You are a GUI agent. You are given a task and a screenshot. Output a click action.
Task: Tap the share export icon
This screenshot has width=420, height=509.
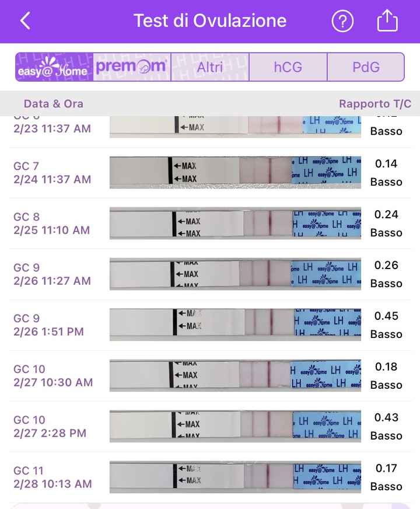click(x=387, y=21)
